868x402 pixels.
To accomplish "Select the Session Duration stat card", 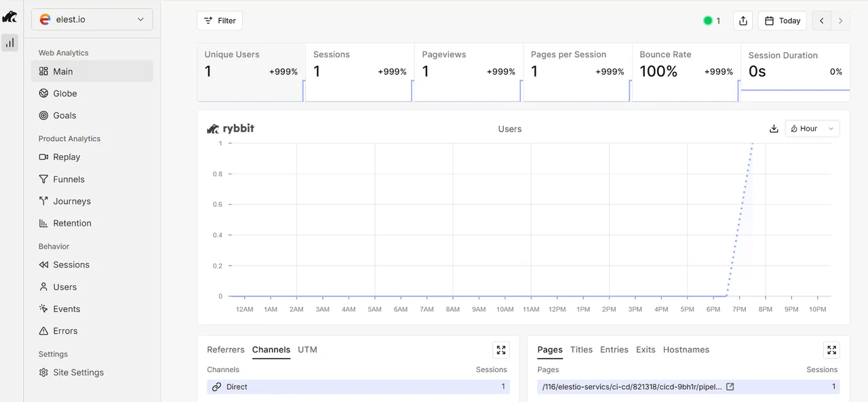I will tap(795, 73).
